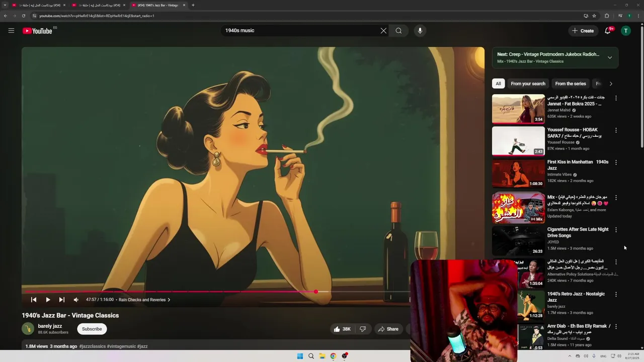This screenshot has width=644, height=362.
Task: Subscribe to barely jazz
Action: 92,329
